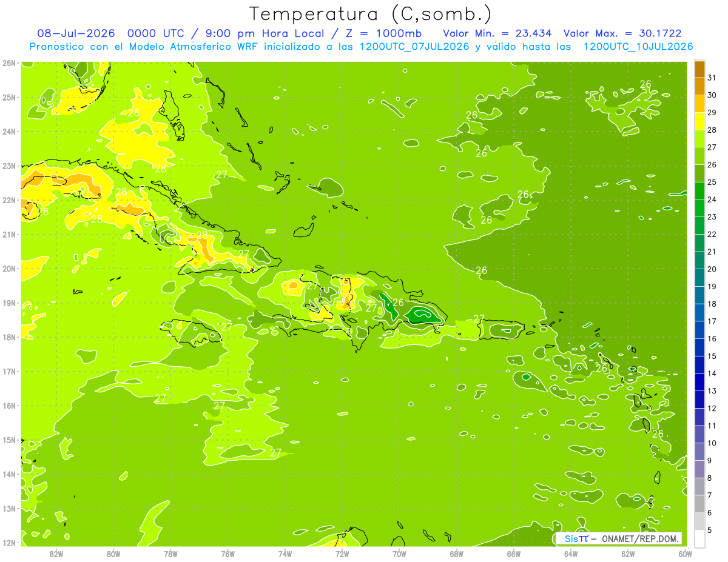The width and height of the screenshot is (728, 562).
Task: Click the color bar label 27
Action: 712,147
